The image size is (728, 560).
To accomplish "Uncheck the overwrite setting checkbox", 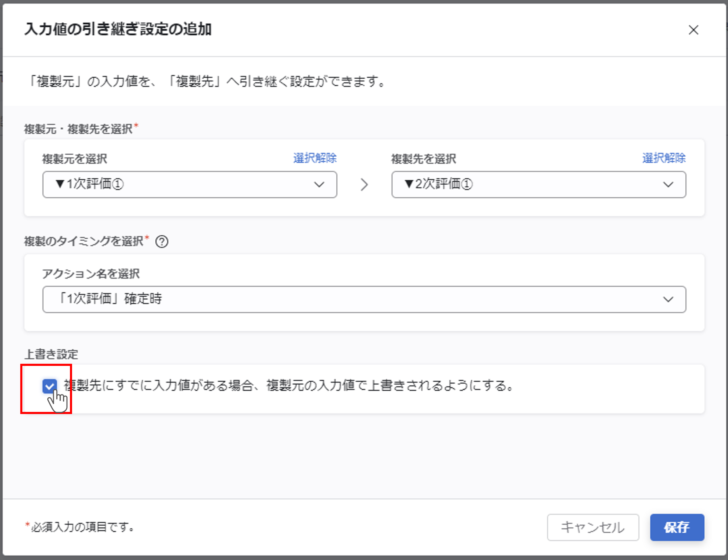I will coord(50,386).
